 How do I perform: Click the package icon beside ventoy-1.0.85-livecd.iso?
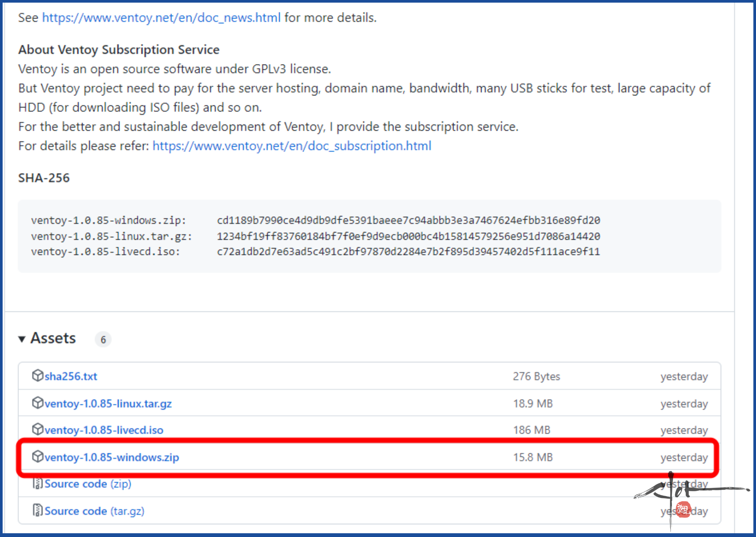coord(38,429)
